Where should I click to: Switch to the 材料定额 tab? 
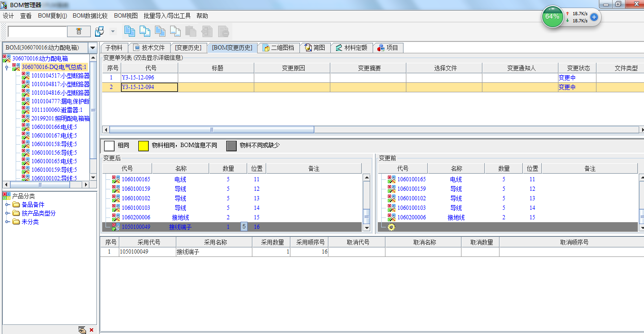[352, 48]
